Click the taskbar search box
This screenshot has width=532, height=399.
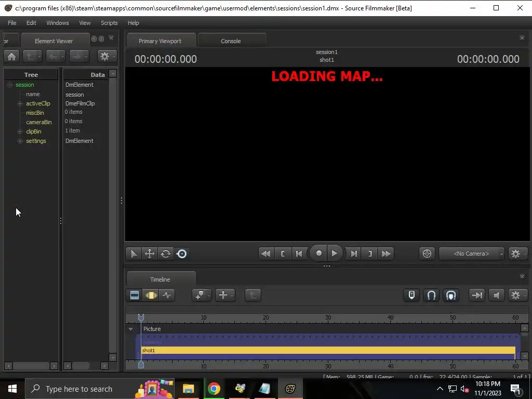click(x=99, y=389)
